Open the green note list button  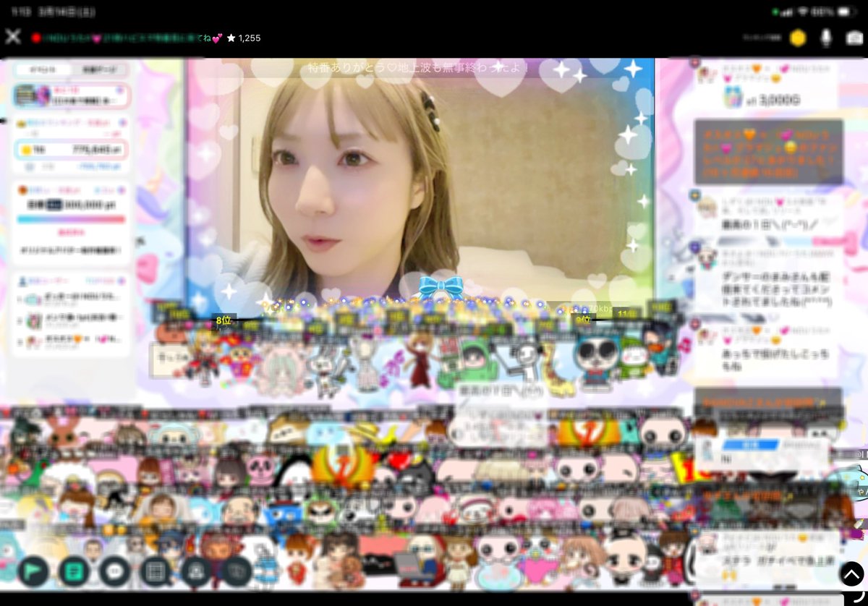point(74,571)
